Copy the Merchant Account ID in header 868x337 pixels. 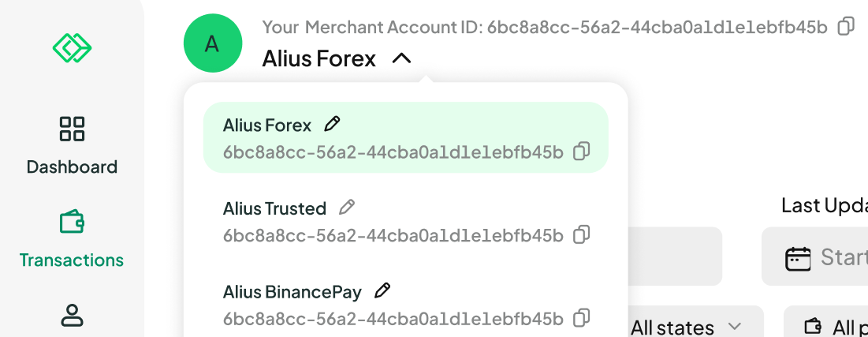(845, 26)
